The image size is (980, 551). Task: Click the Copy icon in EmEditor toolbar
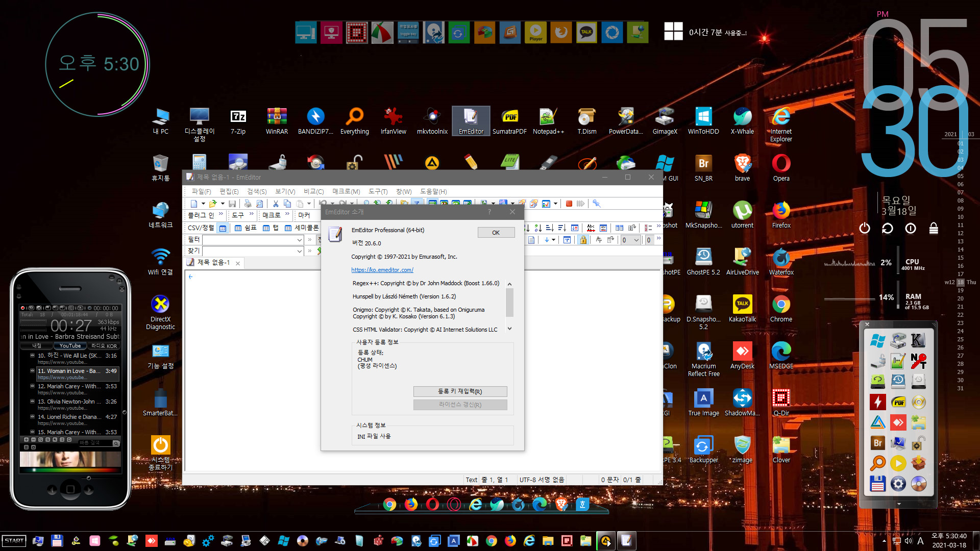tap(287, 204)
